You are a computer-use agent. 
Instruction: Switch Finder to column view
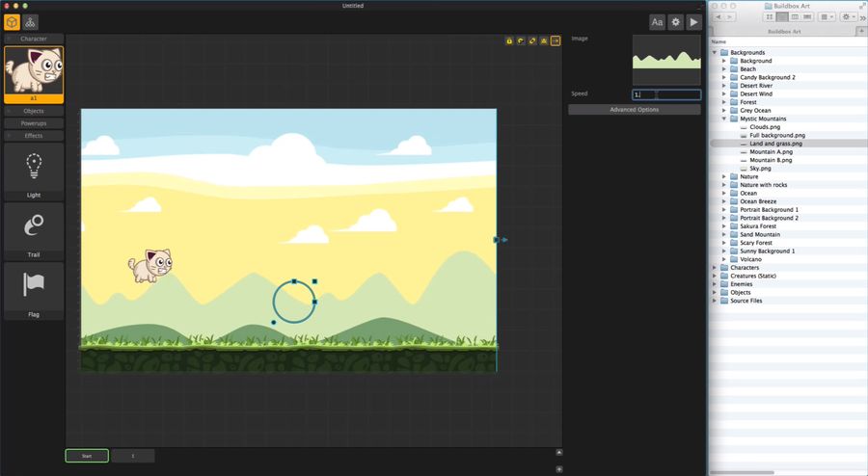795,17
